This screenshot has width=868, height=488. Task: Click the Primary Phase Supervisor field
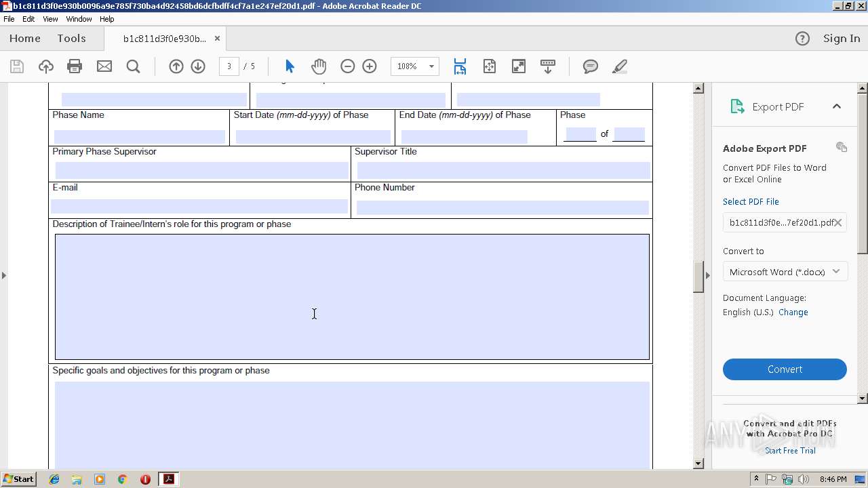pyautogui.click(x=201, y=170)
